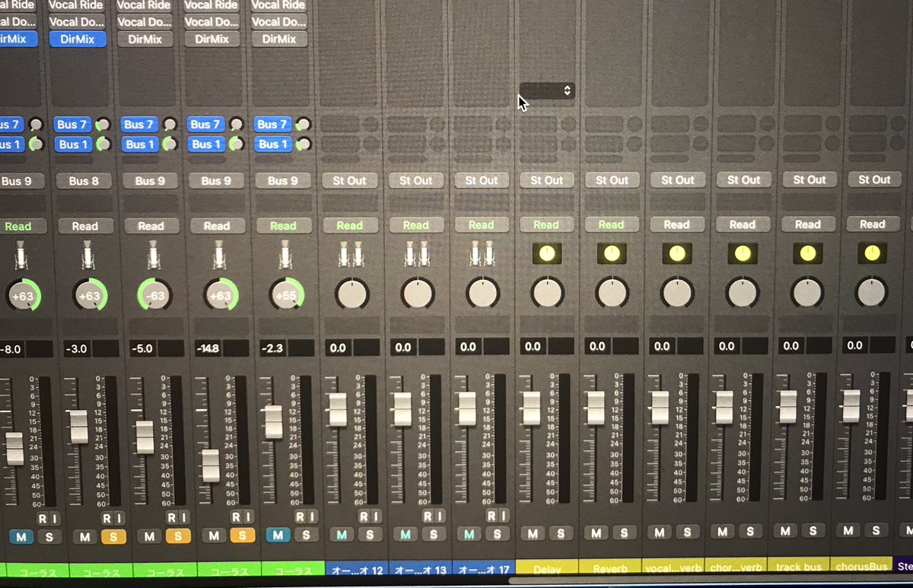Unsolo the -5.0 コーラス channel

tap(178, 536)
